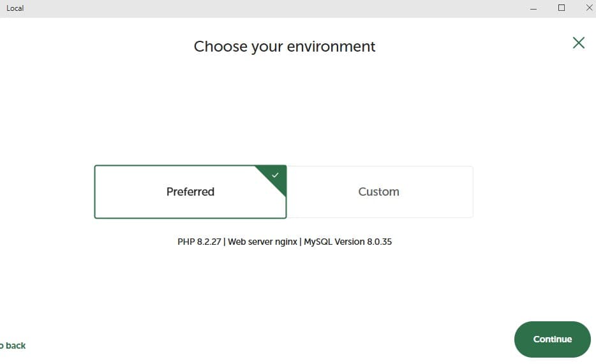This screenshot has height=364, width=596.
Task: Close the setup dialog with the green X
Action: [578, 43]
